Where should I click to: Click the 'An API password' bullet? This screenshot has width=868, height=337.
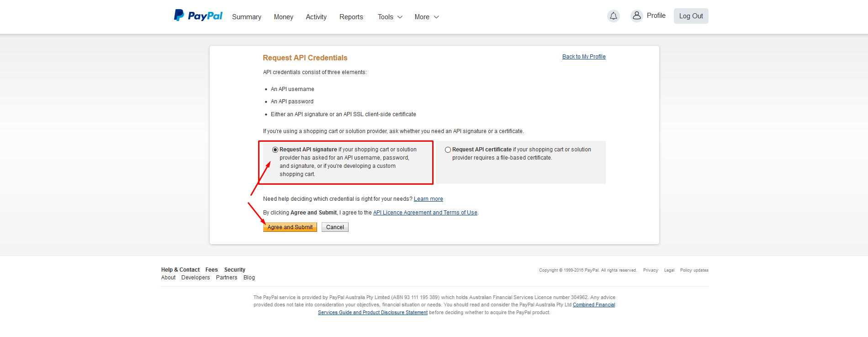tap(292, 102)
